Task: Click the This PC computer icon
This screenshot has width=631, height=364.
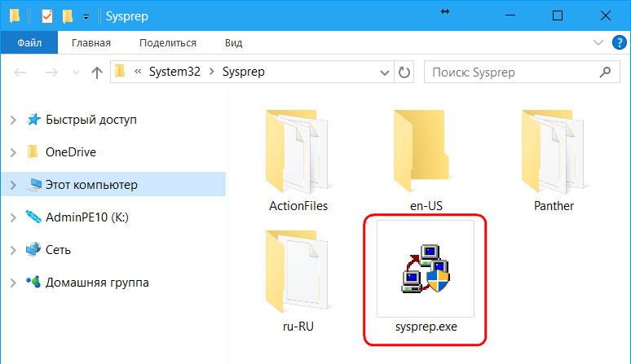Action: tap(33, 184)
